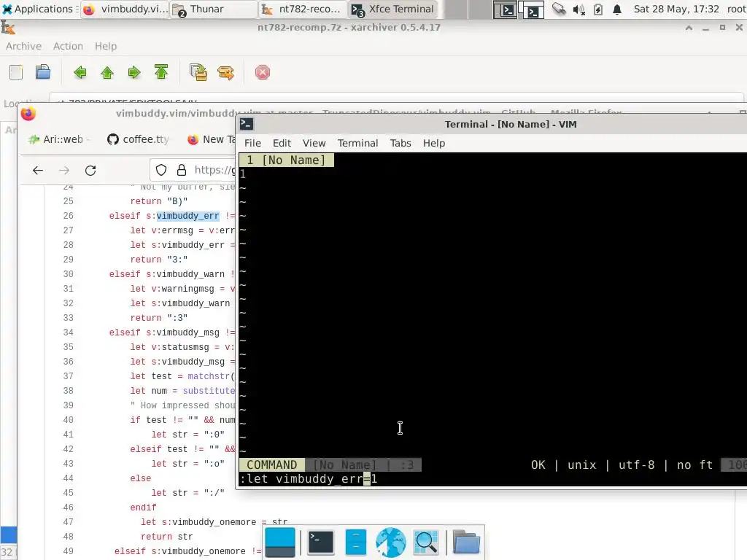Click the terminal window icon in titlebar

point(247,124)
